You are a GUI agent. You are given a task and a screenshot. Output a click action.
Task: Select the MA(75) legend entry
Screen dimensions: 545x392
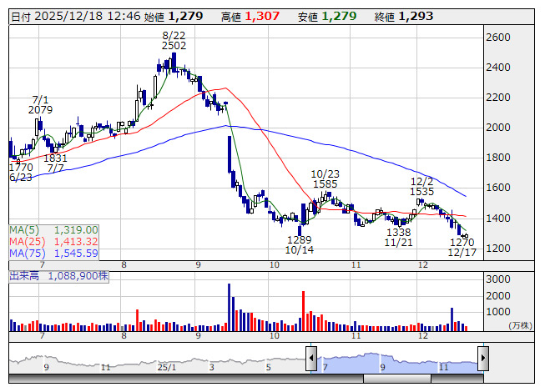click(x=54, y=253)
